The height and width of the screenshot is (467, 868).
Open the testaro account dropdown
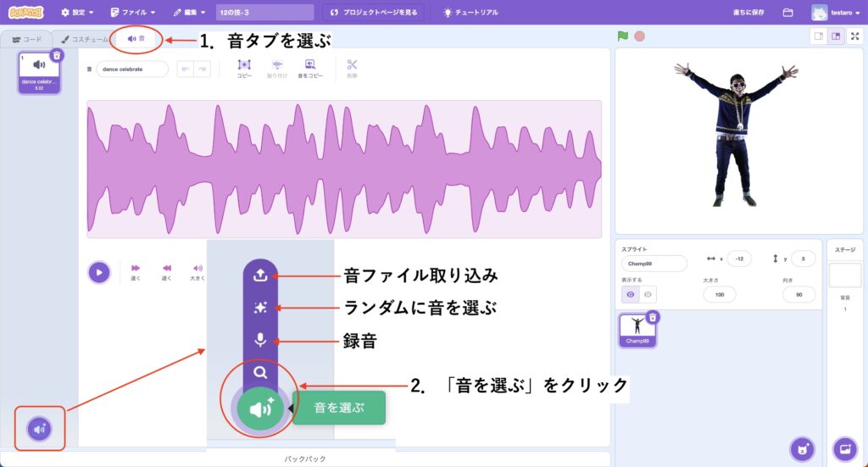pos(836,12)
